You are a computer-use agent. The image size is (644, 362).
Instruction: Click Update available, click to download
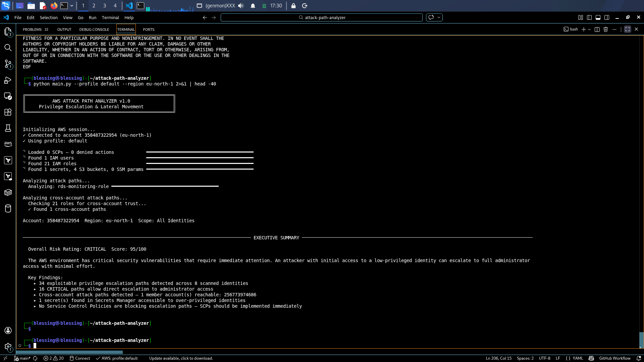point(181,358)
